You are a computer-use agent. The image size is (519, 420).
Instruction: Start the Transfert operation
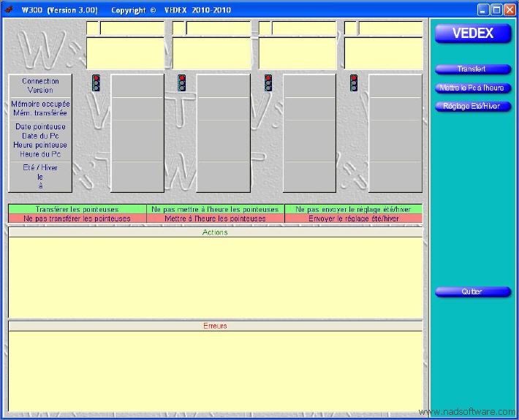coord(473,69)
